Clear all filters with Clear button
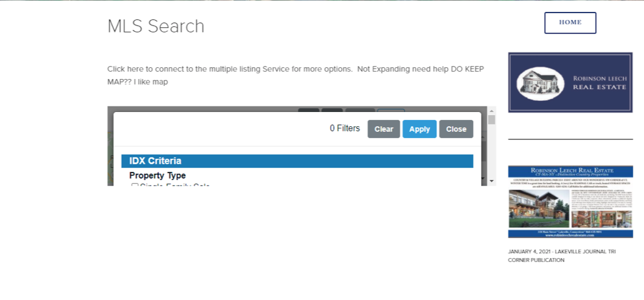Viewport: 644px width, 300px height. point(384,129)
